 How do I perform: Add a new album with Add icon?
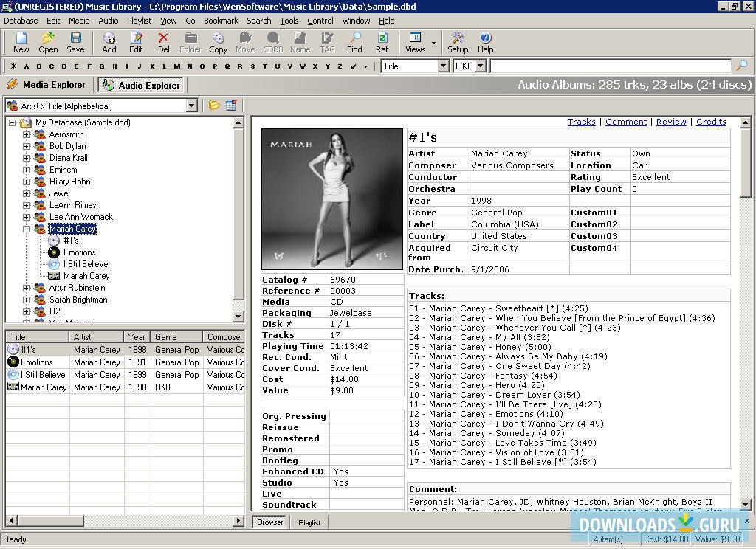109,42
